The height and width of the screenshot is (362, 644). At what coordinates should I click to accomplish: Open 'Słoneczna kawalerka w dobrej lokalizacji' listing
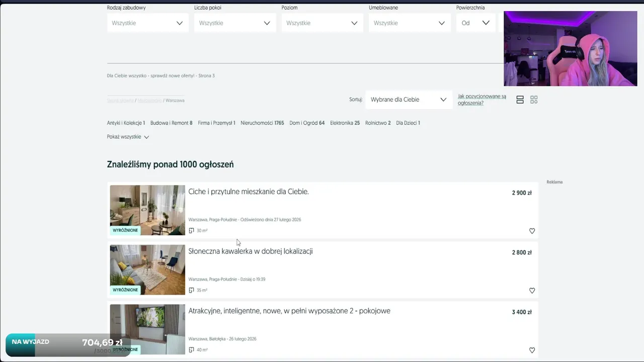(251, 251)
